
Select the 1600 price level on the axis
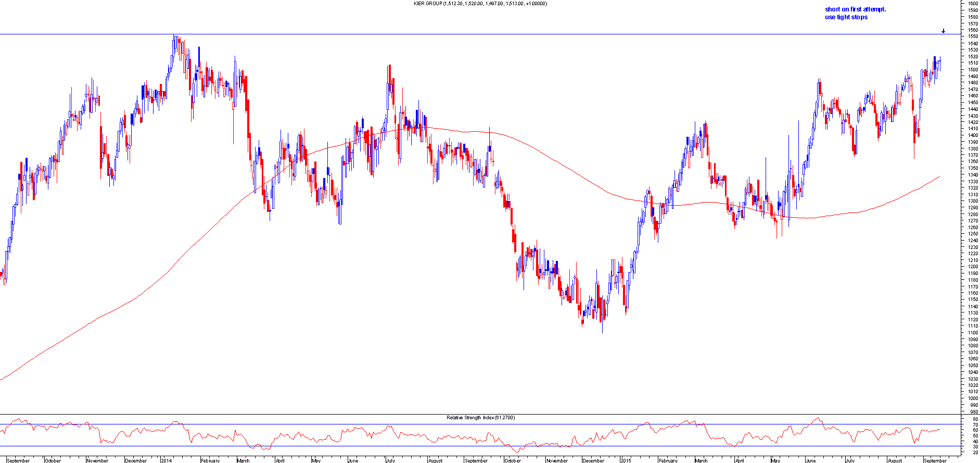pyautogui.click(x=972, y=4)
